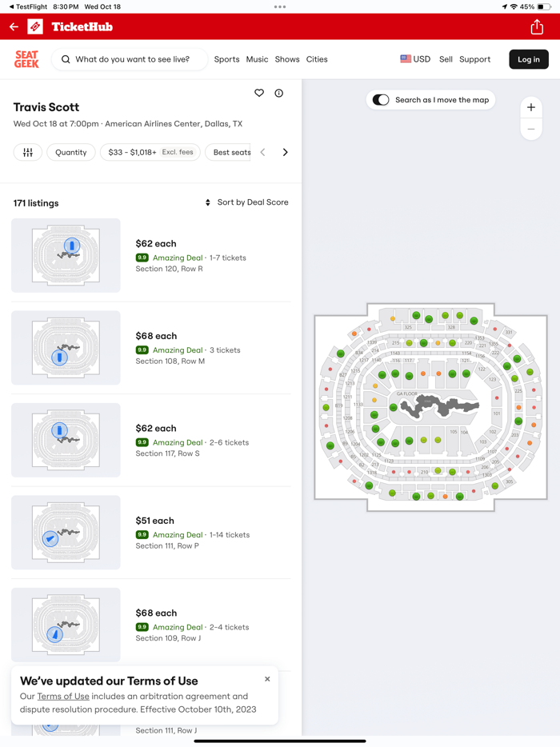The image size is (560, 747).
Task: Tap the back arrow in the TicketHub header
Action: coord(14,26)
